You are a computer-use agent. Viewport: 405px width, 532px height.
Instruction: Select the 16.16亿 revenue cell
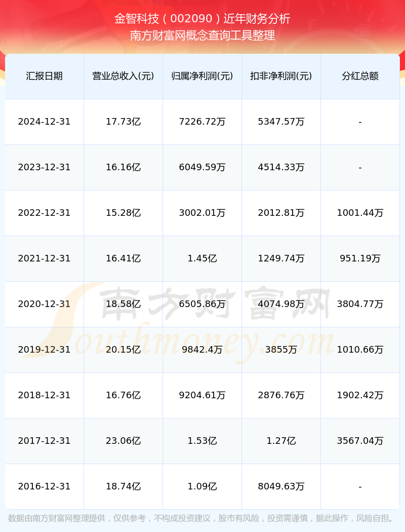coord(124,167)
